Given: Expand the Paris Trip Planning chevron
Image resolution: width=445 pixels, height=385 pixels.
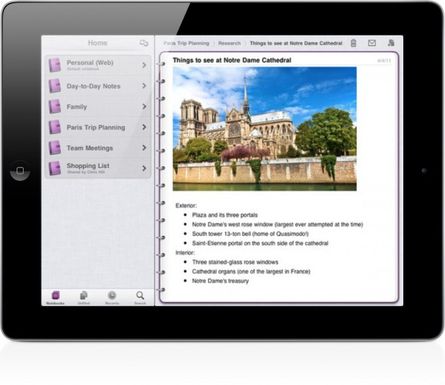Looking at the screenshot, I should point(144,127).
